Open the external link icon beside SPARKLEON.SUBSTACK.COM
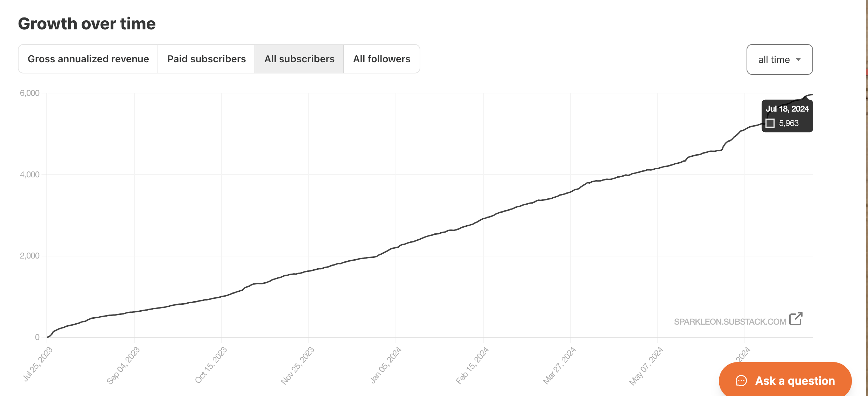The image size is (868, 396). click(x=796, y=319)
